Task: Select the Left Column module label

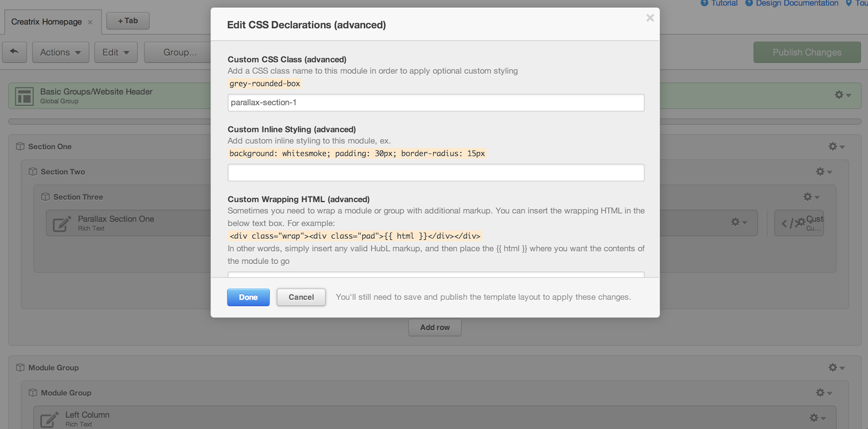Action: [87, 415]
